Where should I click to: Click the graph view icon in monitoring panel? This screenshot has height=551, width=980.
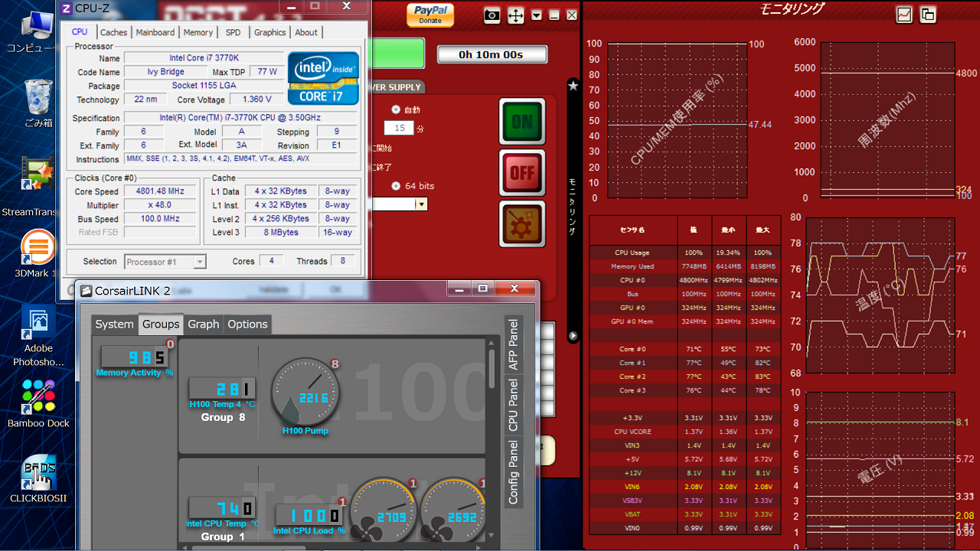tap(904, 15)
